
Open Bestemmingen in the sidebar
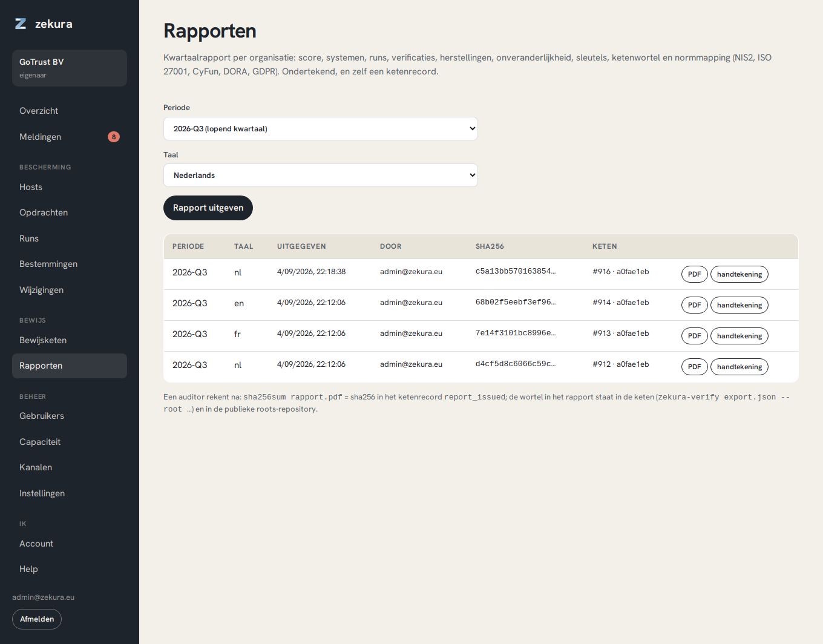(70, 264)
